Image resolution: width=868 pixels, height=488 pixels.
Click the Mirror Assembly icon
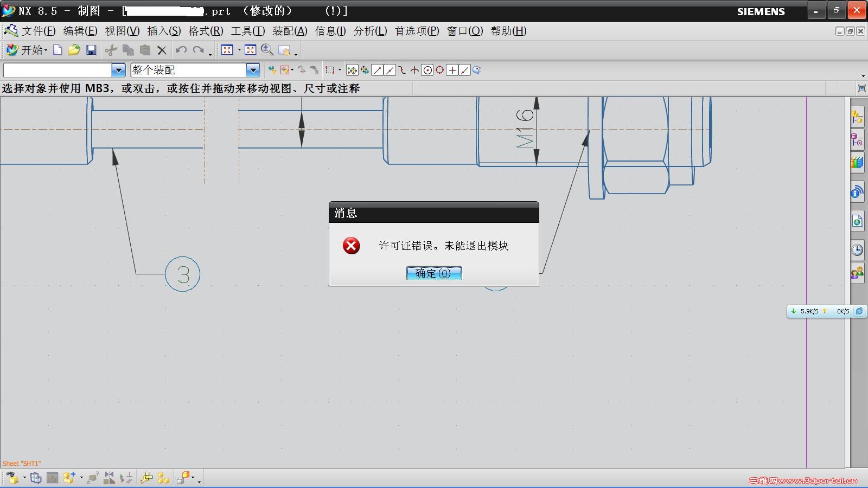pos(109,478)
